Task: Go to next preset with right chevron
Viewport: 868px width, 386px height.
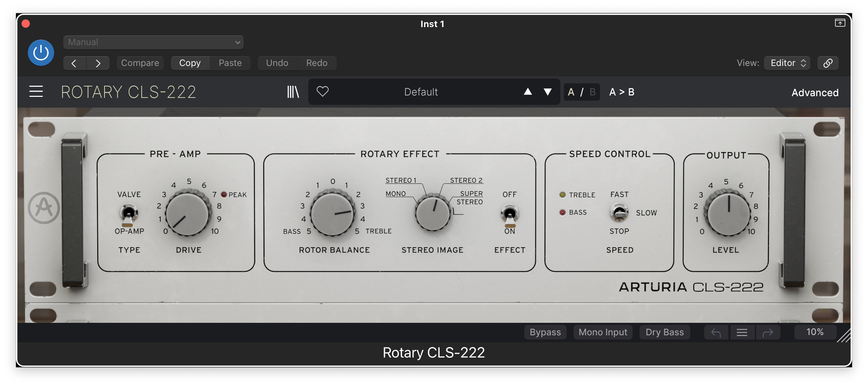Action: (98, 63)
